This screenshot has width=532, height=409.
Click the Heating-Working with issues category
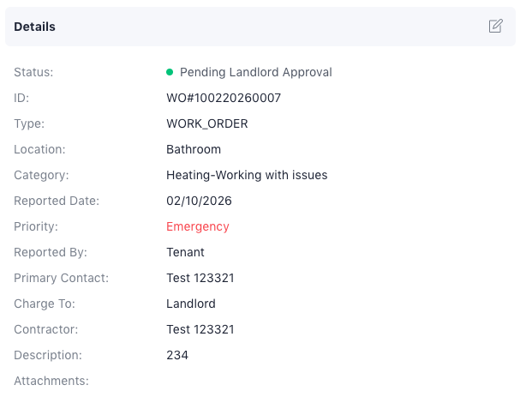pos(246,175)
